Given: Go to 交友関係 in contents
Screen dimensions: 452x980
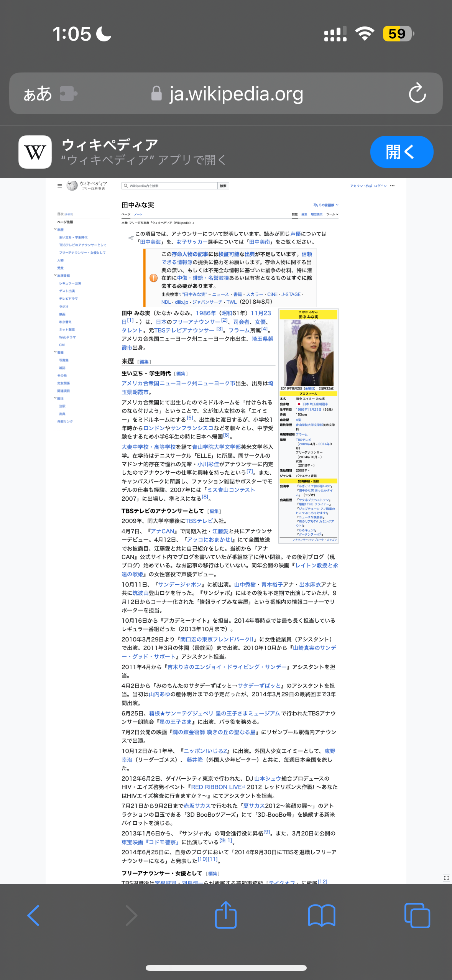Looking at the screenshot, I should [64, 383].
